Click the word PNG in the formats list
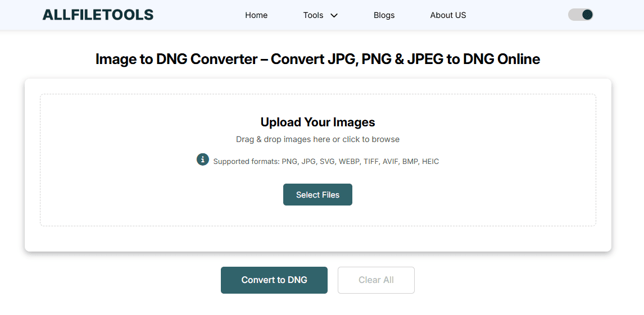 tap(289, 162)
